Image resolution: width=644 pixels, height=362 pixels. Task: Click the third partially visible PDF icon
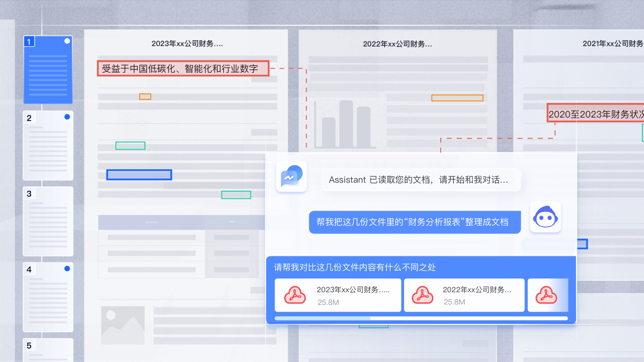coord(546,295)
